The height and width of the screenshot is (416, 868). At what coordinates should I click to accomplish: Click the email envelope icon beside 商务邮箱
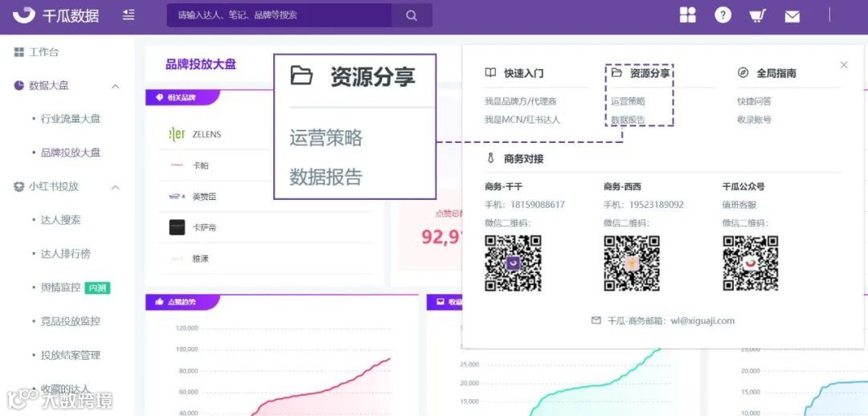tap(596, 320)
